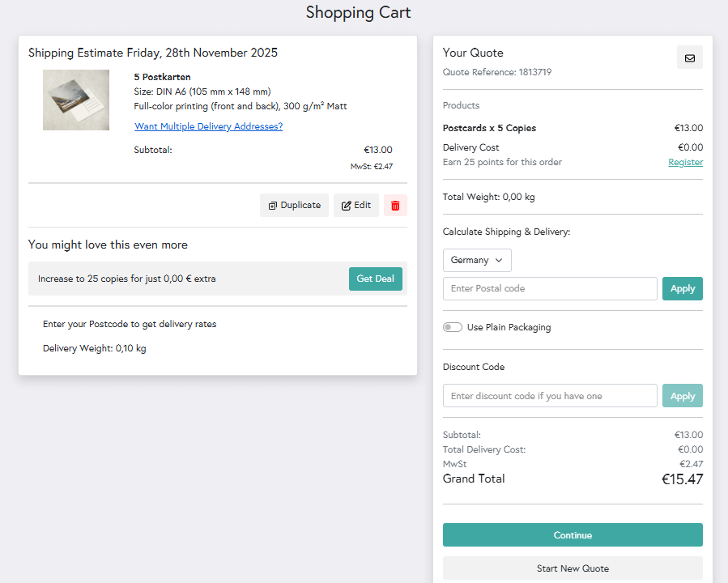728x583 pixels.
Task: Open the Register link to earn points
Action: pos(685,162)
